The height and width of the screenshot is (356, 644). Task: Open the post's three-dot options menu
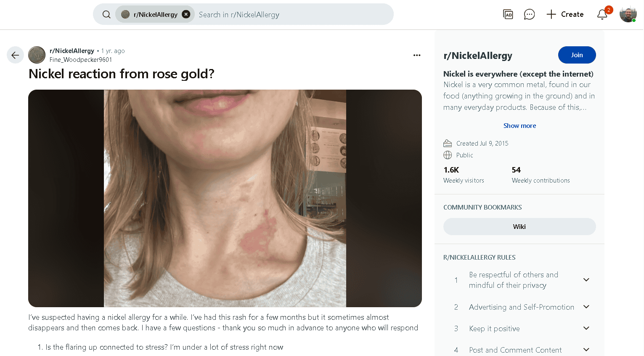click(x=417, y=55)
